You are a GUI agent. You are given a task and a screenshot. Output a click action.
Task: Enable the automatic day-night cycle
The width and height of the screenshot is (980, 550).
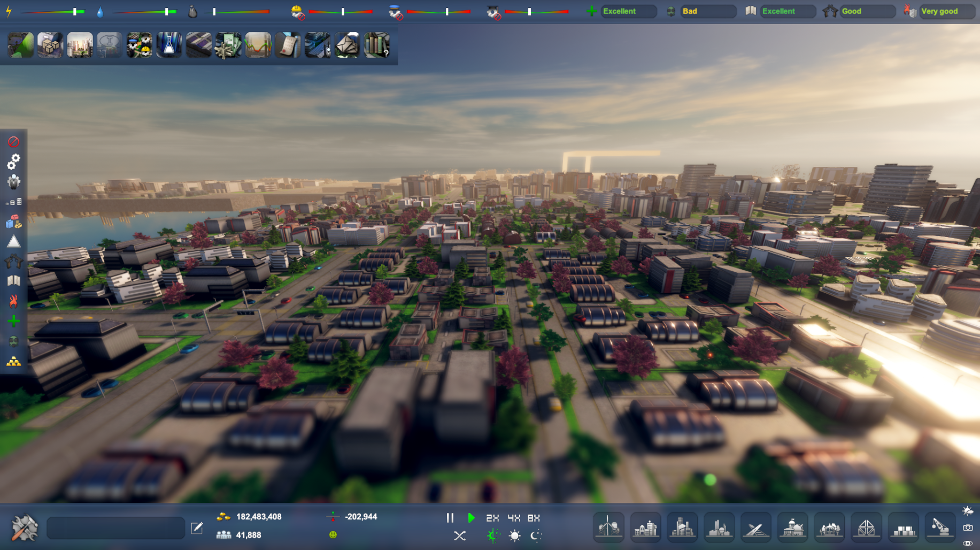[x=493, y=536]
